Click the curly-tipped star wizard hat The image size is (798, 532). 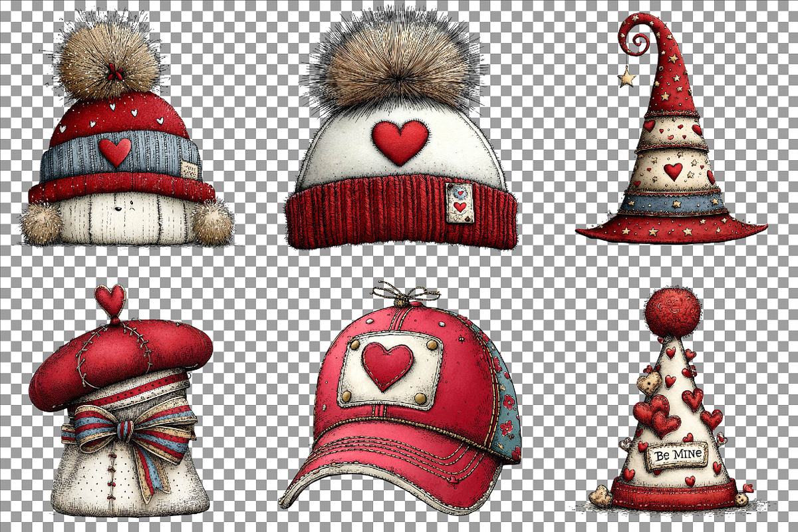point(670,128)
